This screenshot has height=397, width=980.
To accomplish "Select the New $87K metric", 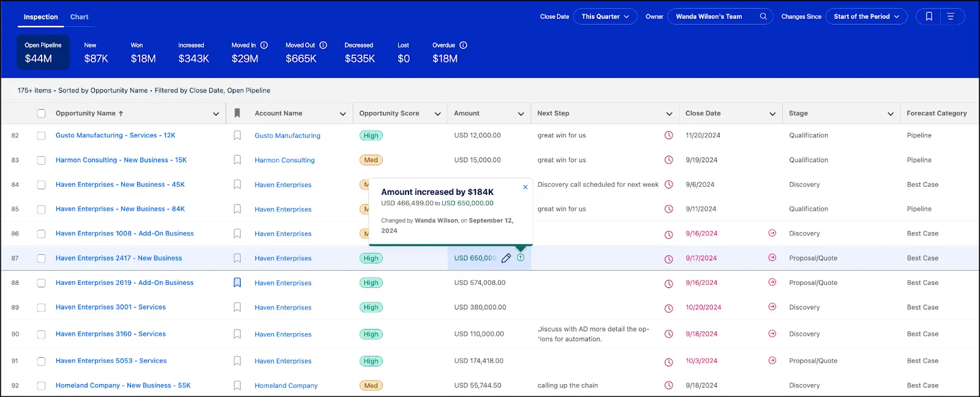I will pos(96,52).
